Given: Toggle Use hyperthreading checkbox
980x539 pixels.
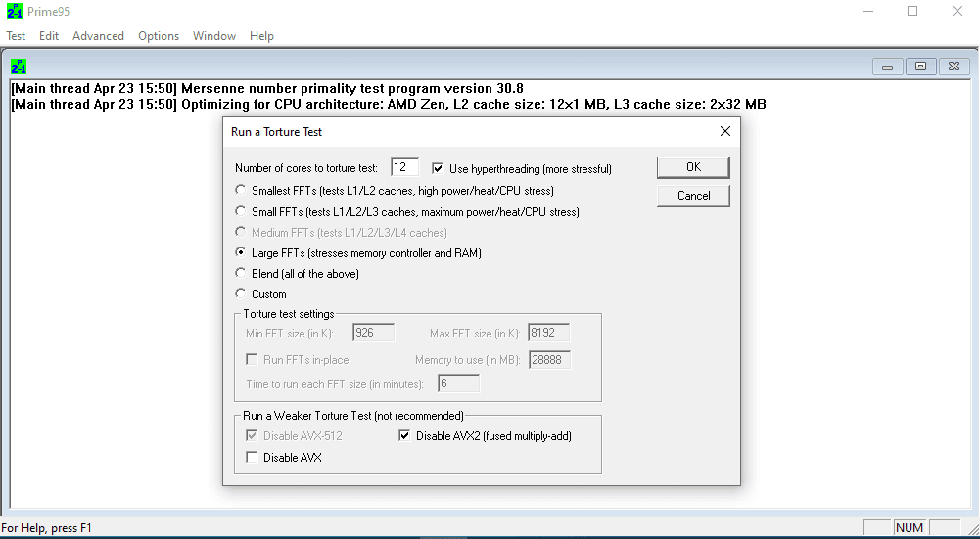Looking at the screenshot, I should pyautogui.click(x=438, y=168).
